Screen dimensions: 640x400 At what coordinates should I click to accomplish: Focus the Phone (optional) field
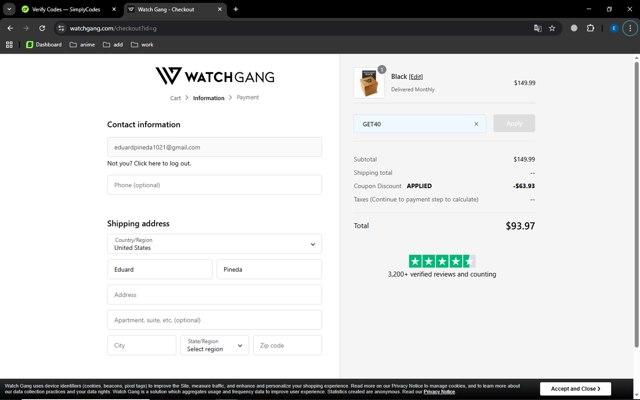(214, 185)
